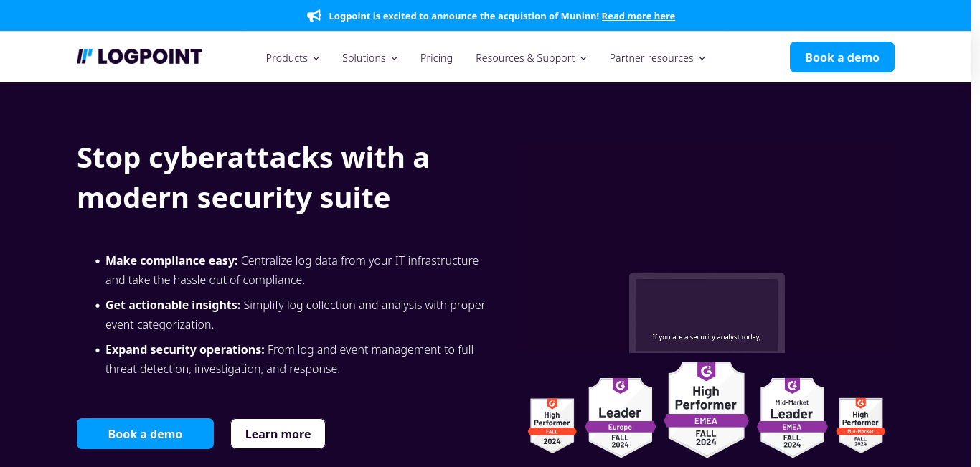Viewport: 980px width, 467px height.
Task: Select the High Performer Mid-Market badge
Action: 860,425
